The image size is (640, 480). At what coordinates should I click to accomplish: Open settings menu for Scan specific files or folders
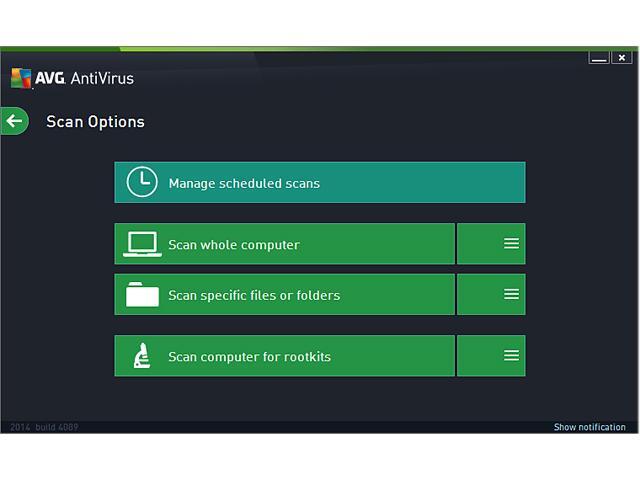coord(511,294)
